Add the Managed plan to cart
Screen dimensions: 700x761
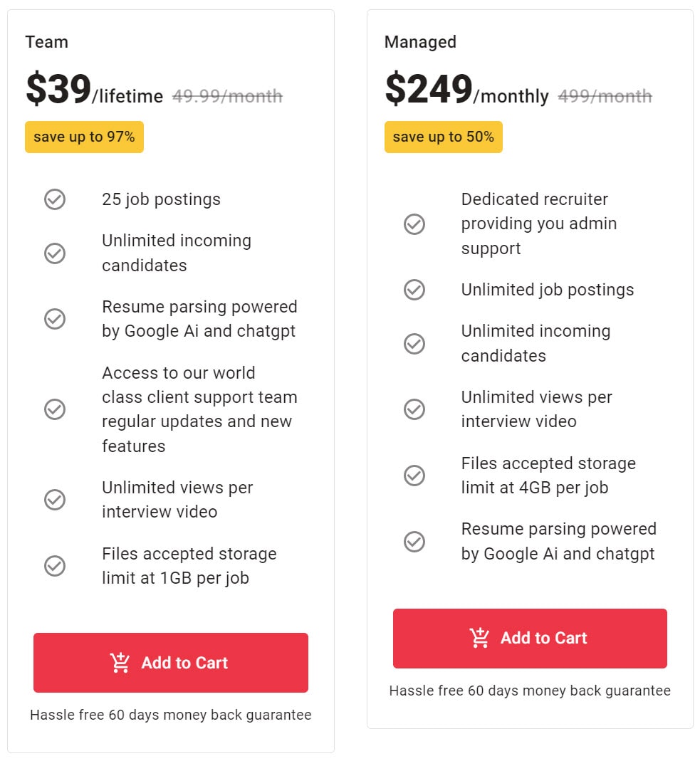(x=530, y=638)
